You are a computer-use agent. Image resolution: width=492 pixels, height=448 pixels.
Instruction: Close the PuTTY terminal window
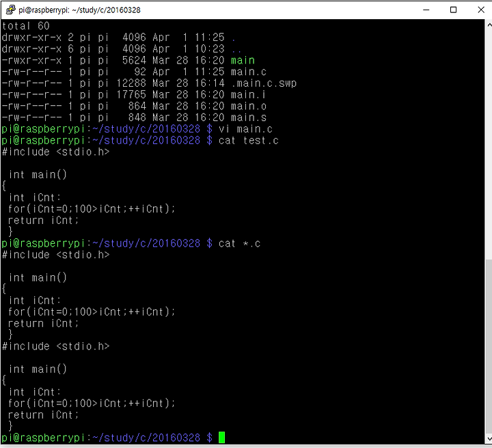tap(480, 10)
